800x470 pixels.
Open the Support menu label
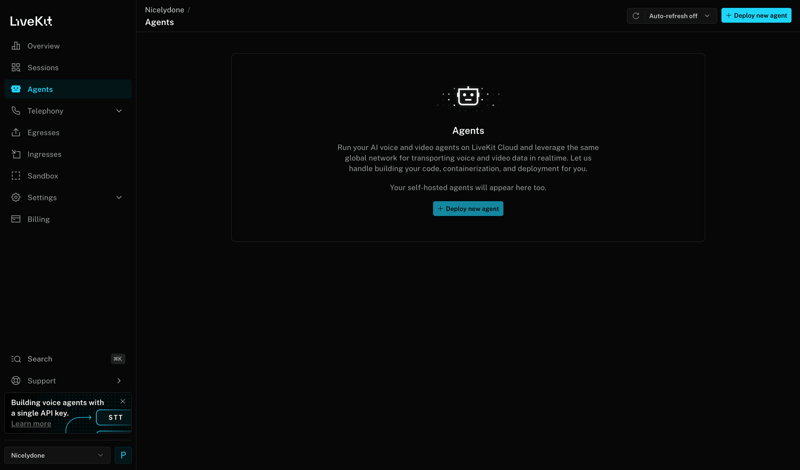(41, 381)
